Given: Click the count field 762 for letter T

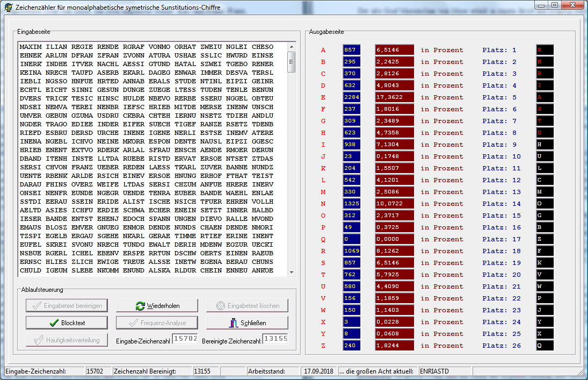Looking at the screenshot, I should (351, 275).
